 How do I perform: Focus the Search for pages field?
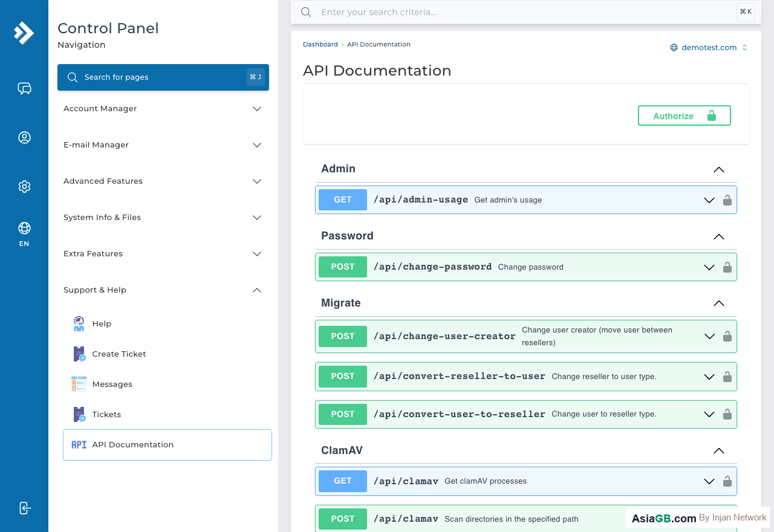click(163, 77)
